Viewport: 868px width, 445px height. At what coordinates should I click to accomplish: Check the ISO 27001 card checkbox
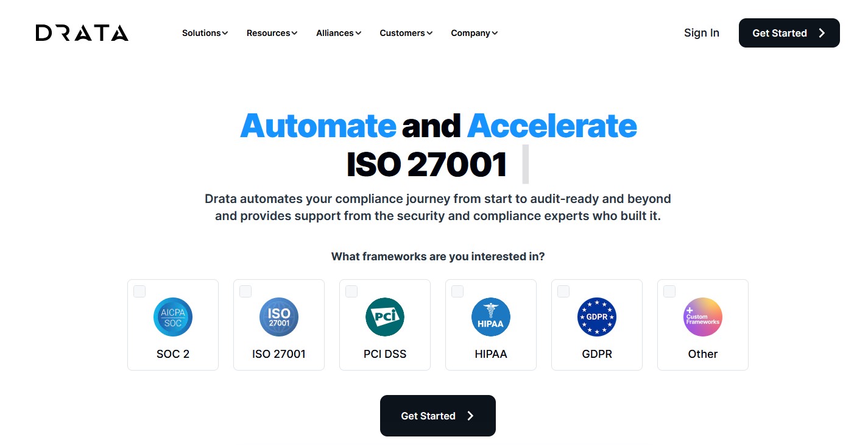pyautogui.click(x=245, y=291)
